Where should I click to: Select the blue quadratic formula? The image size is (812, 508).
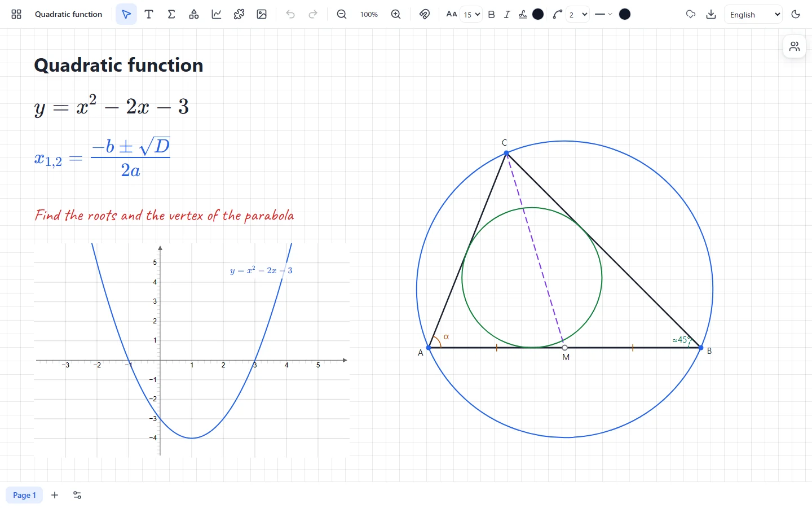tap(102, 158)
